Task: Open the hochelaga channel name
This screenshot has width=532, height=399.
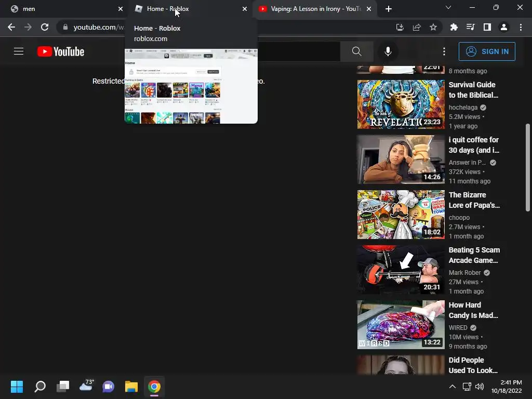Action: coord(463,107)
